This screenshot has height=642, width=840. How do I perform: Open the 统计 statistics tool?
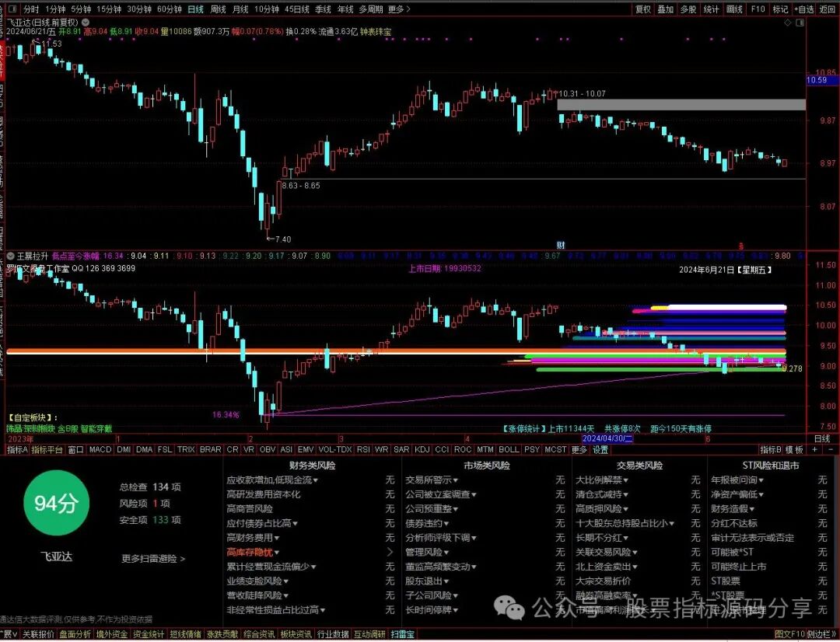711,9
